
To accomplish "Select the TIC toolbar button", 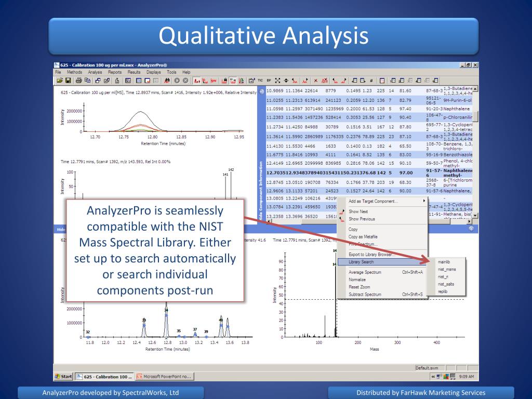I will coord(260,81).
